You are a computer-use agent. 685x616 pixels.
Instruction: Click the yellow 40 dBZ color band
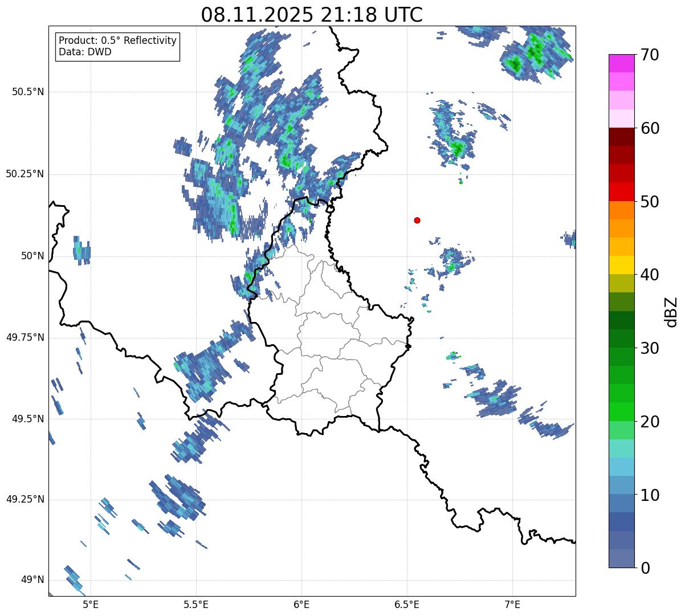click(x=621, y=265)
